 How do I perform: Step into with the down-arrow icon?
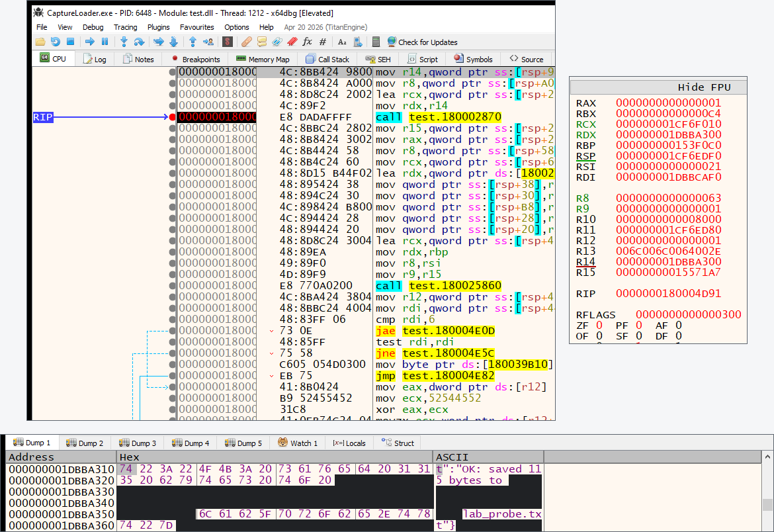(124, 42)
